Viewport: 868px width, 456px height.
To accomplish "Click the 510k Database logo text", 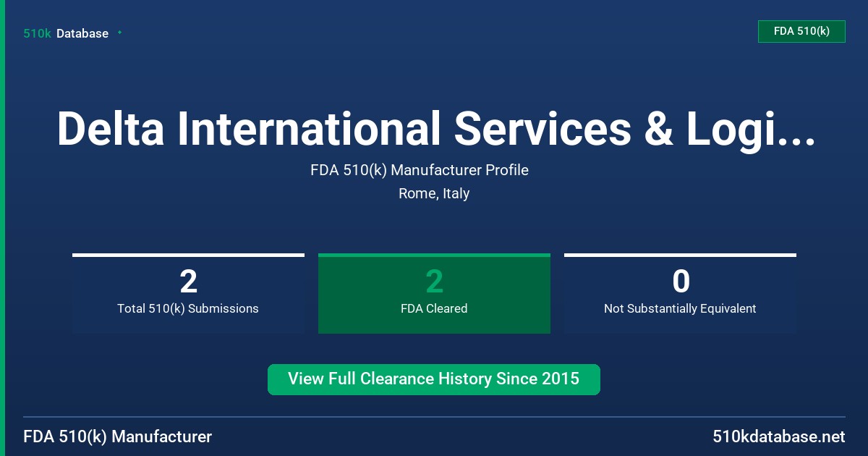I will coord(66,33).
